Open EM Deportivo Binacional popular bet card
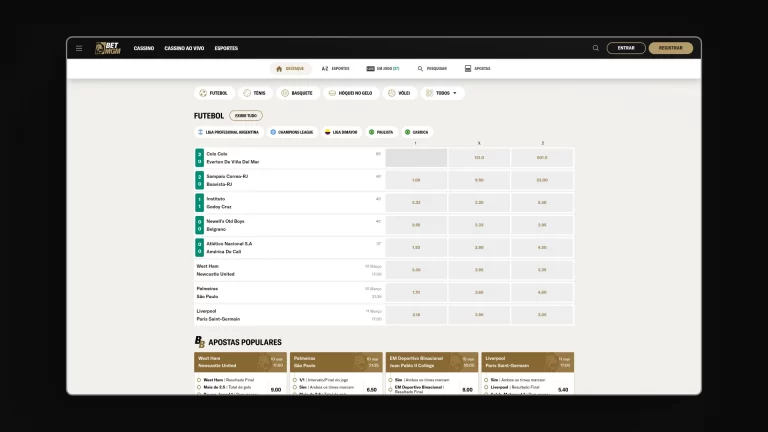This screenshot has width=768, height=432. coord(432,362)
